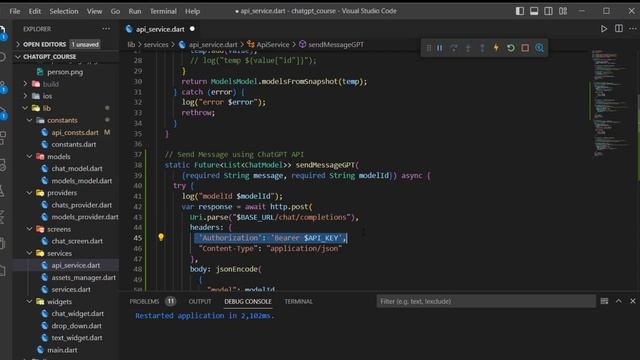Open the widget inspector magnifier icon
Image resolution: width=640 pixels, height=360 pixels.
click(539, 48)
